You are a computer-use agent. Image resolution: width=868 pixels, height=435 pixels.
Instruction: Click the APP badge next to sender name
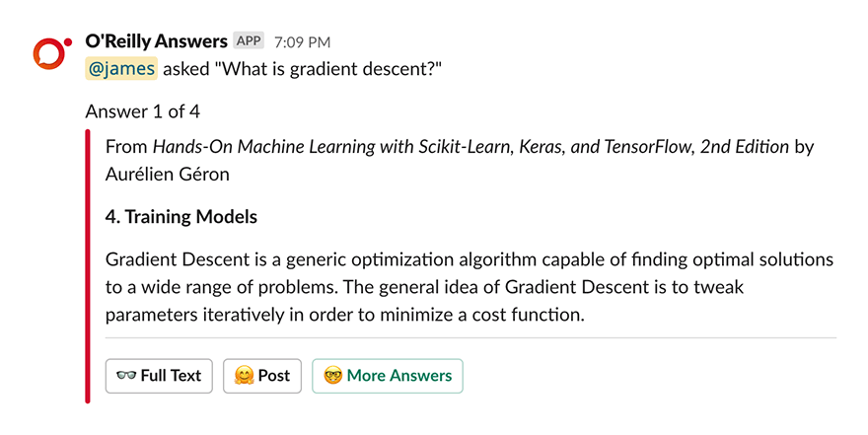click(249, 41)
